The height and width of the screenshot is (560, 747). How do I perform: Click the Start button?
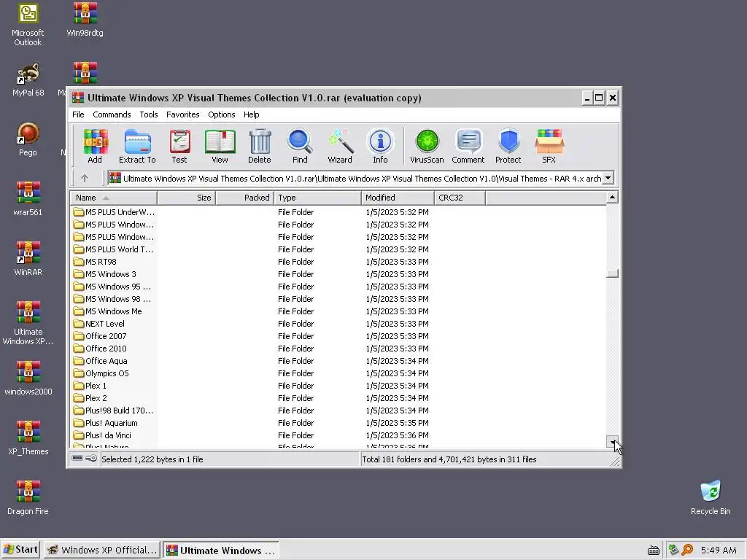(x=20, y=550)
